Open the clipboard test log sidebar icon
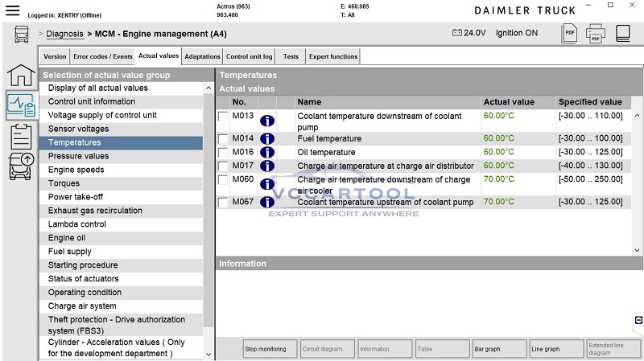This screenshot has height=361, width=644. [21, 137]
